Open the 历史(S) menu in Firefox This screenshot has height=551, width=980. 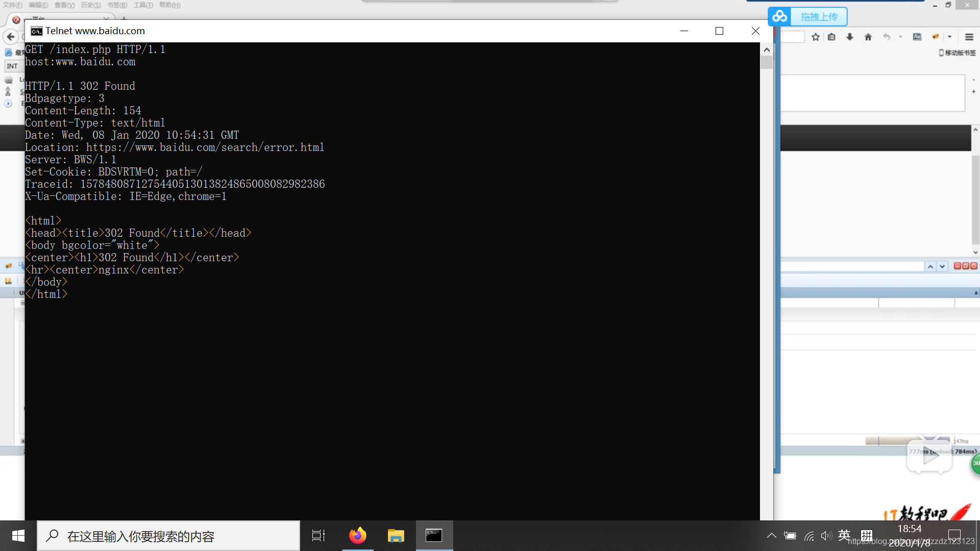tap(91, 5)
